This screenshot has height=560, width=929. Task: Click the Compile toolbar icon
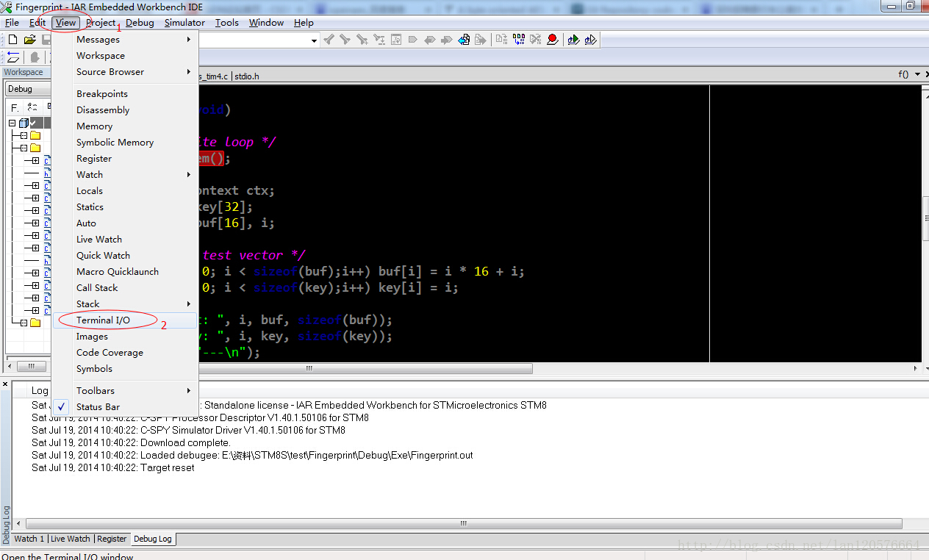[501, 40]
